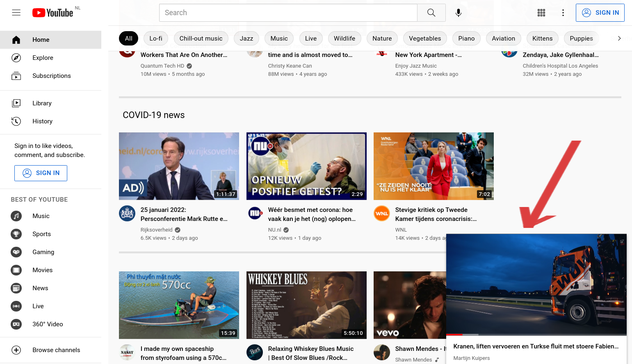Open Subscriptions sidebar icon

(x=16, y=76)
